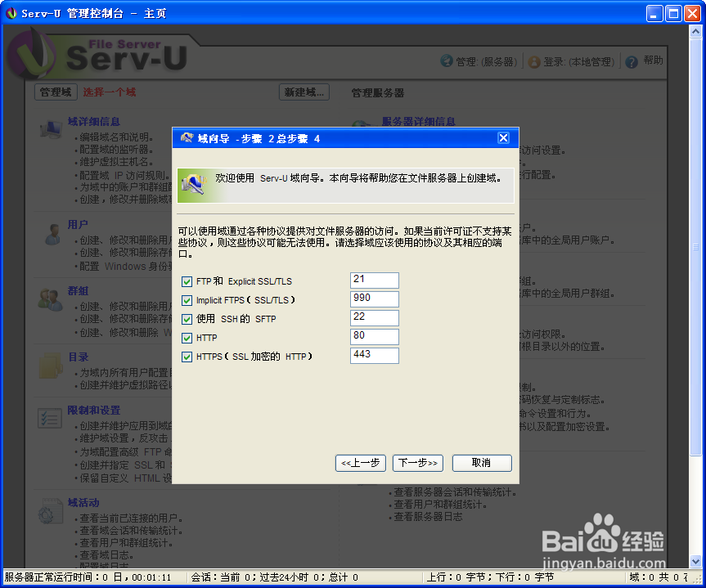The width and height of the screenshot is (706, 588).
Task: Click 查看域会话和传输统计 entry
Action: [x=131, y=531]
